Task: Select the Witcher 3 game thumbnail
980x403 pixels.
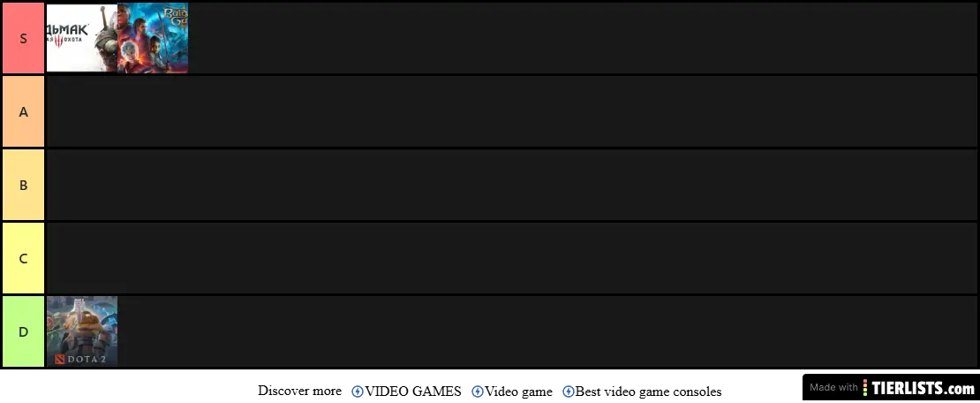Action: 81,38
